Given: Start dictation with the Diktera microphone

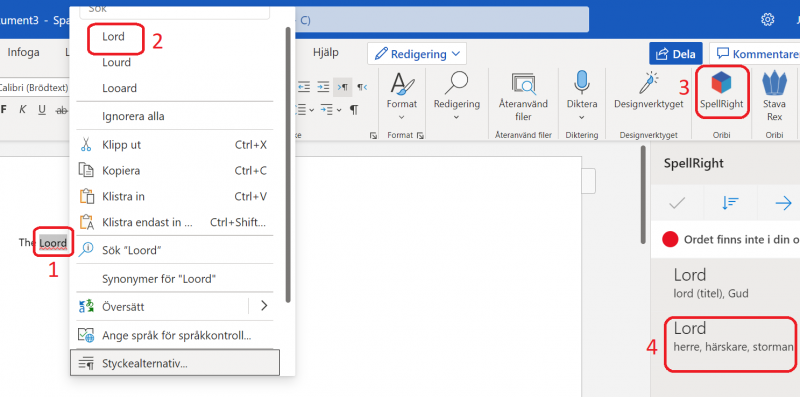Looking at the screenshot, I should tap(582, 89).
